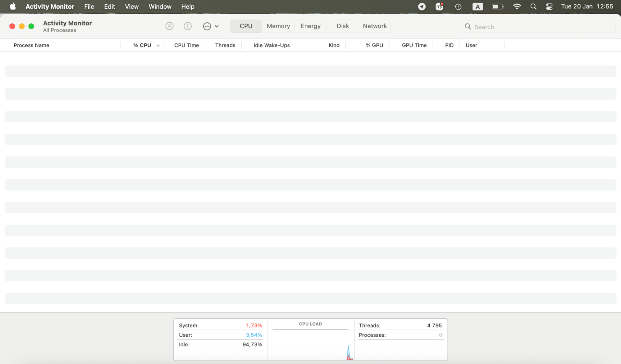The width and height of the screenshot is (621, 364).
Task: Switch to the Memory tab
Action: click(x=278, y=26)
